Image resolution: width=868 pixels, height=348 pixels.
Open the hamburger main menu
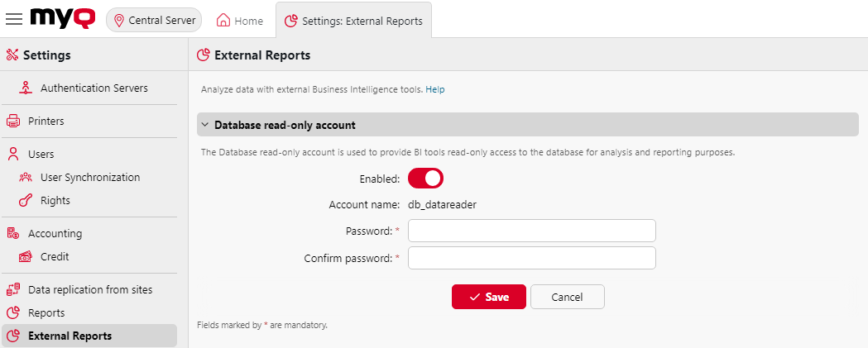point(14,19)
